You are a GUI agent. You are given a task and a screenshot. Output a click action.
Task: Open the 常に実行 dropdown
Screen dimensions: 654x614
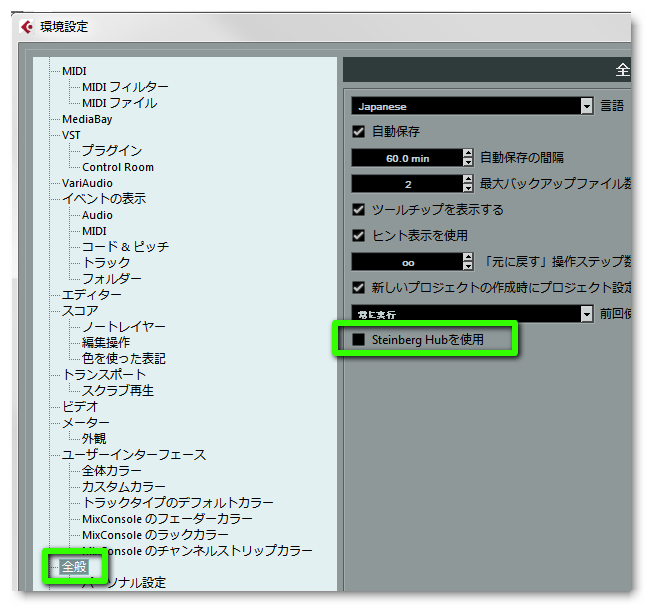pos(472,314)
